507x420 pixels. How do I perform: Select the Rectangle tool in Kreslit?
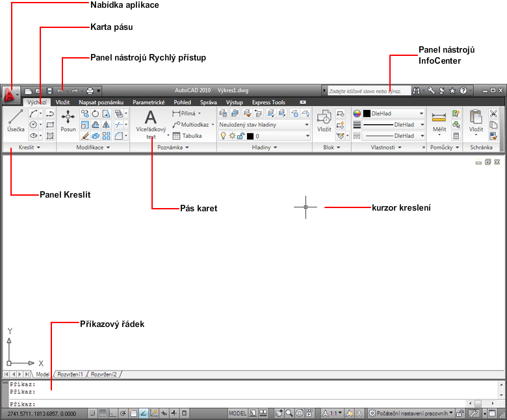click(50, 125)
